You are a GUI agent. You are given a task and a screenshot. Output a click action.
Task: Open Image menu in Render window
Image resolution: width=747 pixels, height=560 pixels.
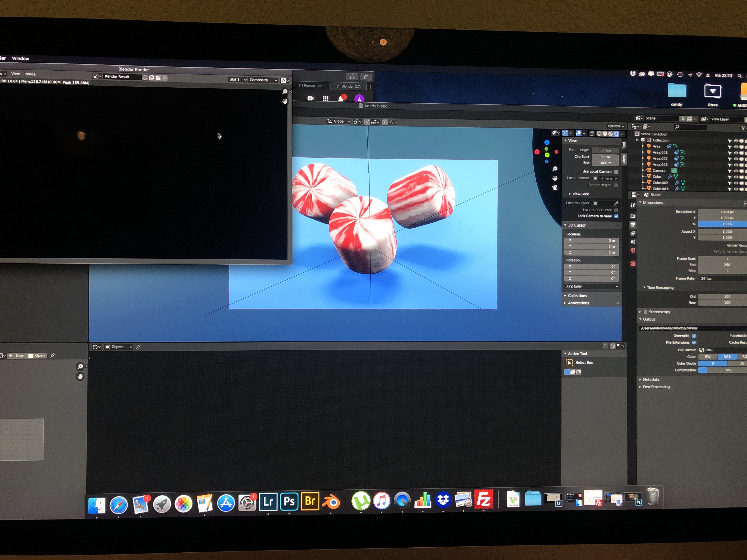(30, 74)
